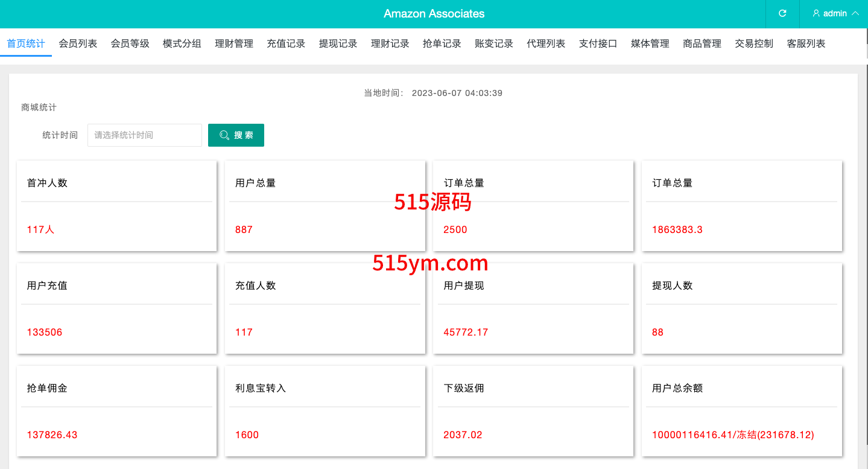Switch to the 首页统计 tab
This screenshot has width=868, height=469.
[26, 43]
